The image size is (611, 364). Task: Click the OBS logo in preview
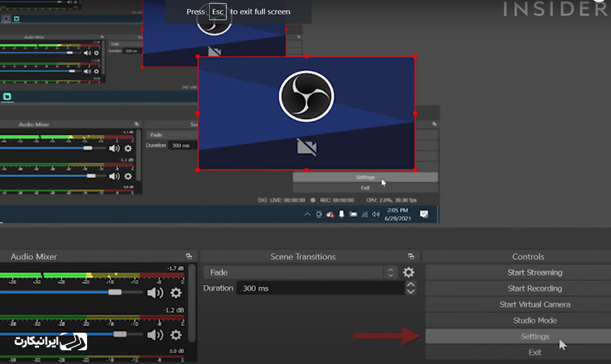[x=306, y=96]
